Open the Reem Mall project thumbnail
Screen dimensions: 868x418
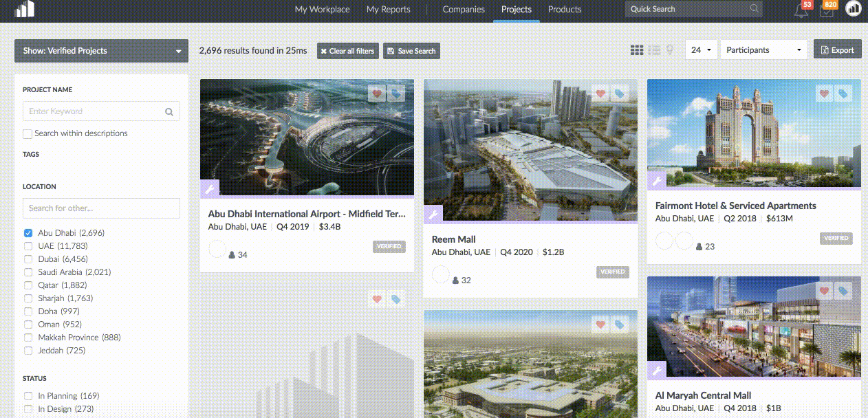coord(530,151)
